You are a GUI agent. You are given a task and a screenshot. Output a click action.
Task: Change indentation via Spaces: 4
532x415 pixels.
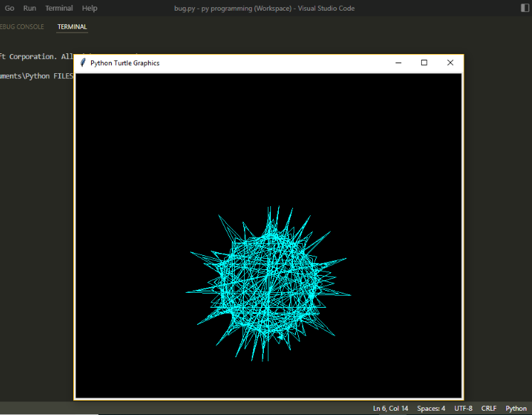pyautogui.click(x=431, y=409)
